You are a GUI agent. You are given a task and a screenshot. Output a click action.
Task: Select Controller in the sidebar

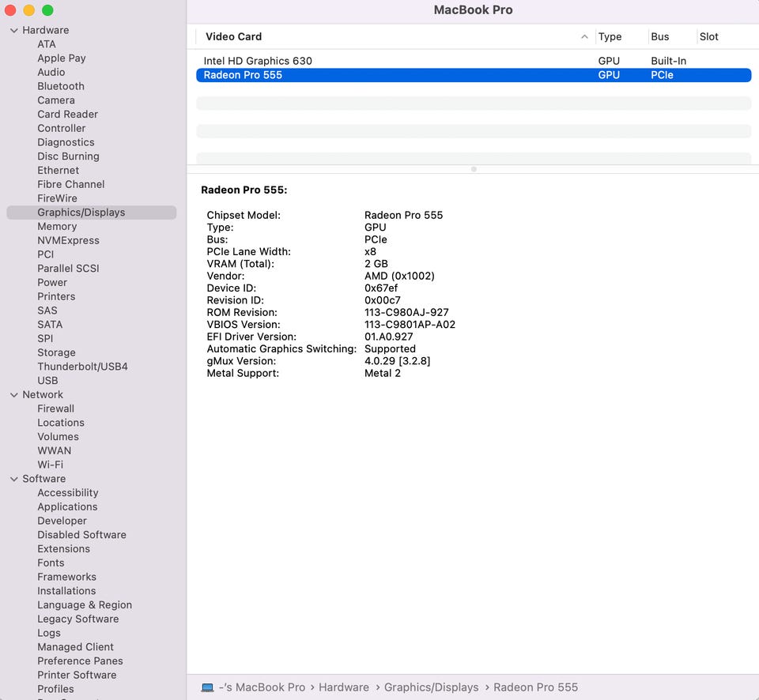[61, 128]
